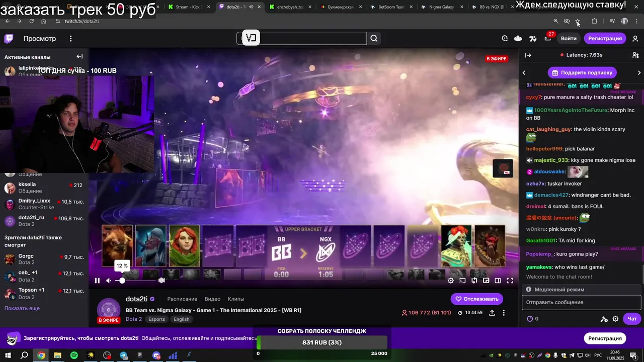This screenshot has width=644, height=362.
Task: Toggle theater mode in player
Action: pos(498,281)
